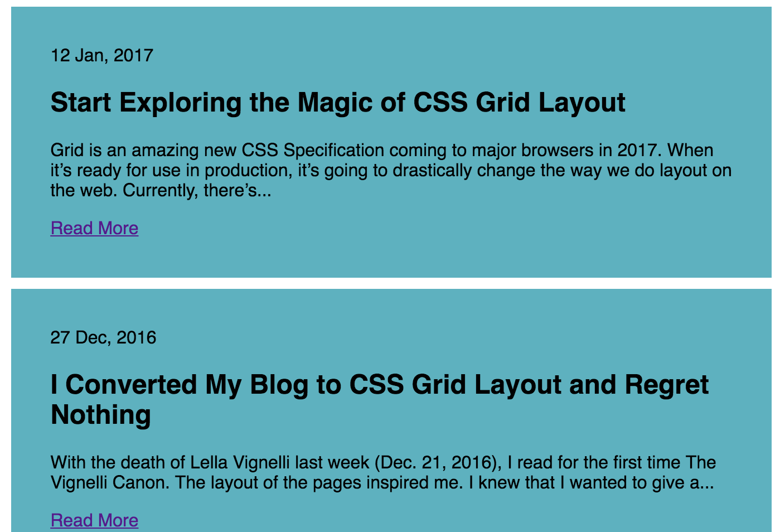
Task: Click the 12 Jan, 2017 date
Action: pos(102,55)
